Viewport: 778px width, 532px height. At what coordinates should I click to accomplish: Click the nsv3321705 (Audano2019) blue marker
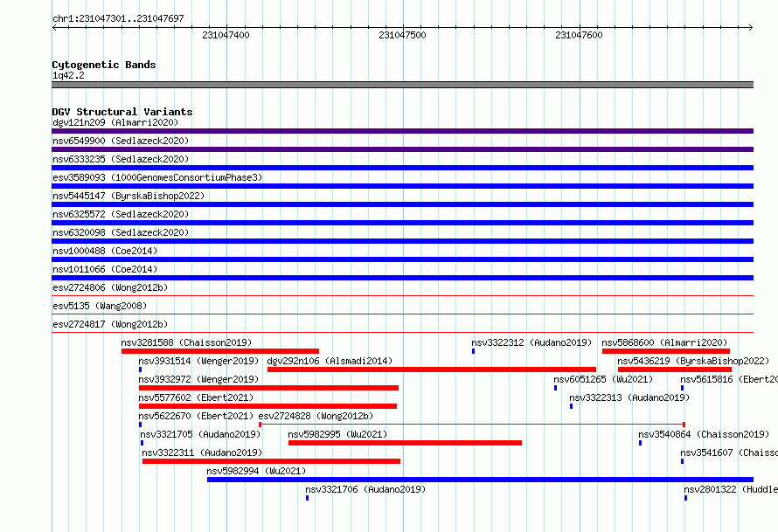click(142, 443)
